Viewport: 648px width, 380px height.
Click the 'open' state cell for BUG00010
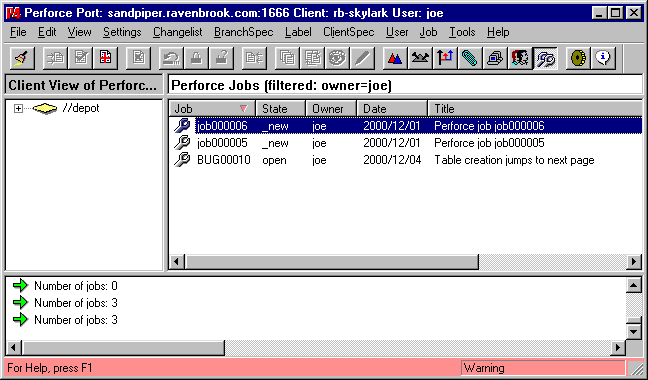pos(274,160)
